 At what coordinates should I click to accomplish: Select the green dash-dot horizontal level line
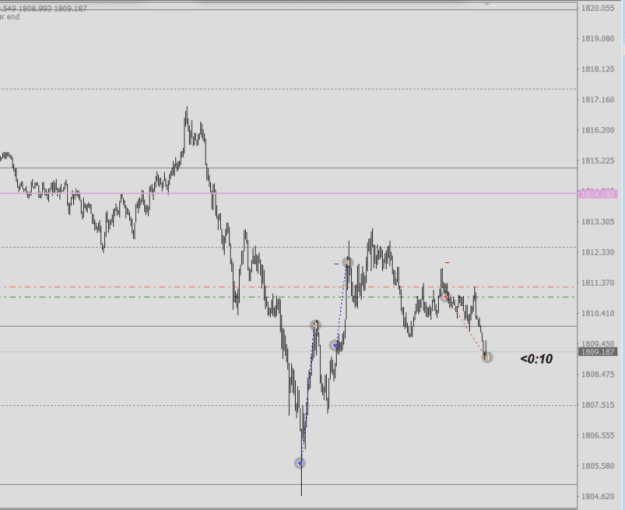[x=289, y=297]
